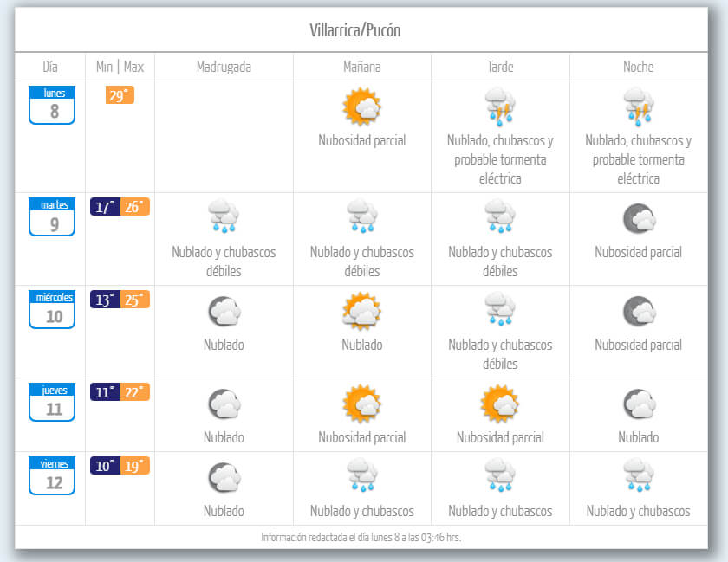Click the Villarrica/Pucón title
Screen dimensions: 728x562
[355, 30]
